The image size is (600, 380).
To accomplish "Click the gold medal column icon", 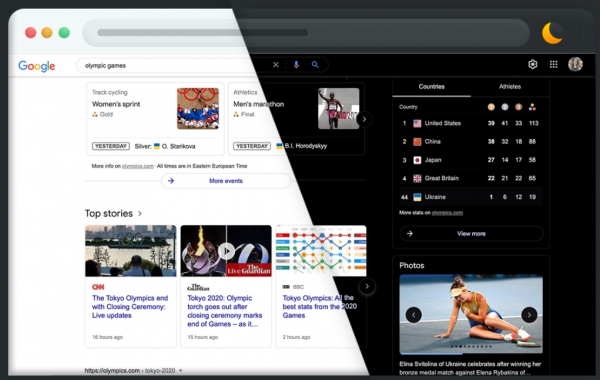I will tap(491, 107).
